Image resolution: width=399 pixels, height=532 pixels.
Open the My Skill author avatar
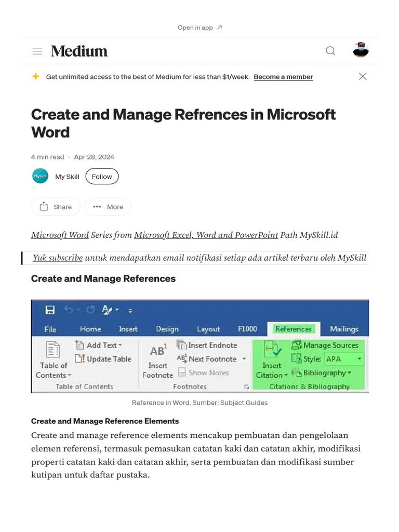point(41,176)
